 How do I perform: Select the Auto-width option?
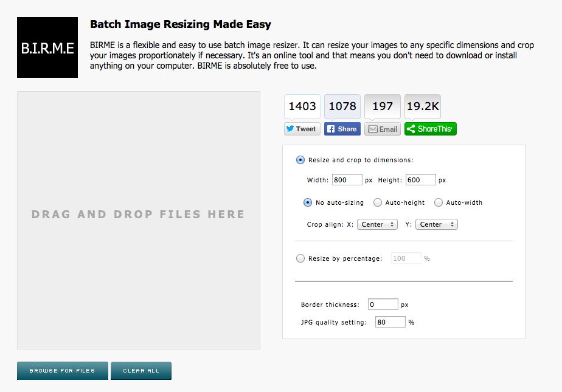click(439, 202)
